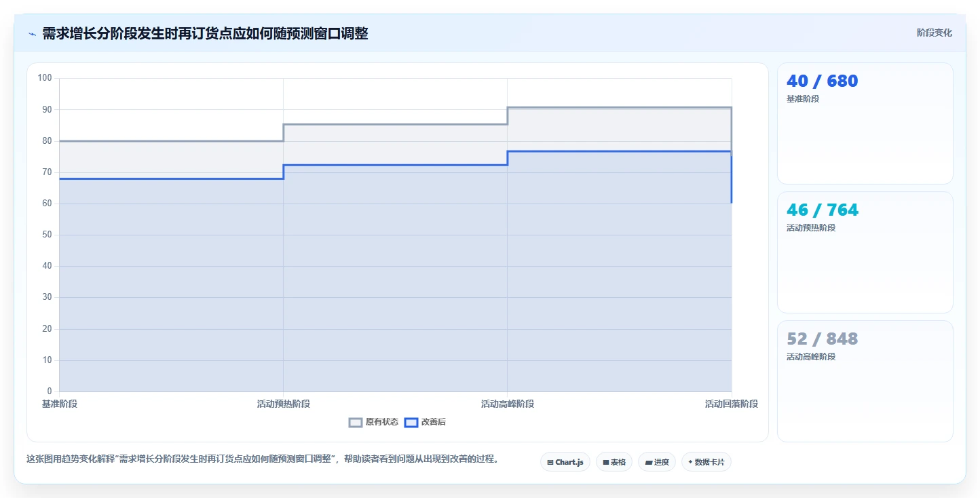Click the 活动预热阶段 x-axis label
This screenshot has width=980, height=498.
[284, 404]
